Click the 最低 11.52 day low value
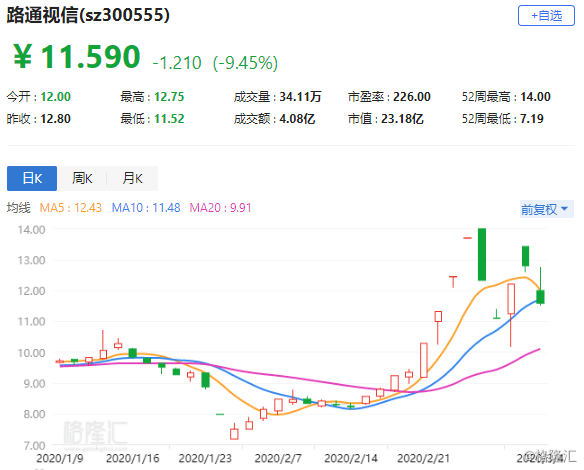The image size is (584, 470). coord(152,119)
